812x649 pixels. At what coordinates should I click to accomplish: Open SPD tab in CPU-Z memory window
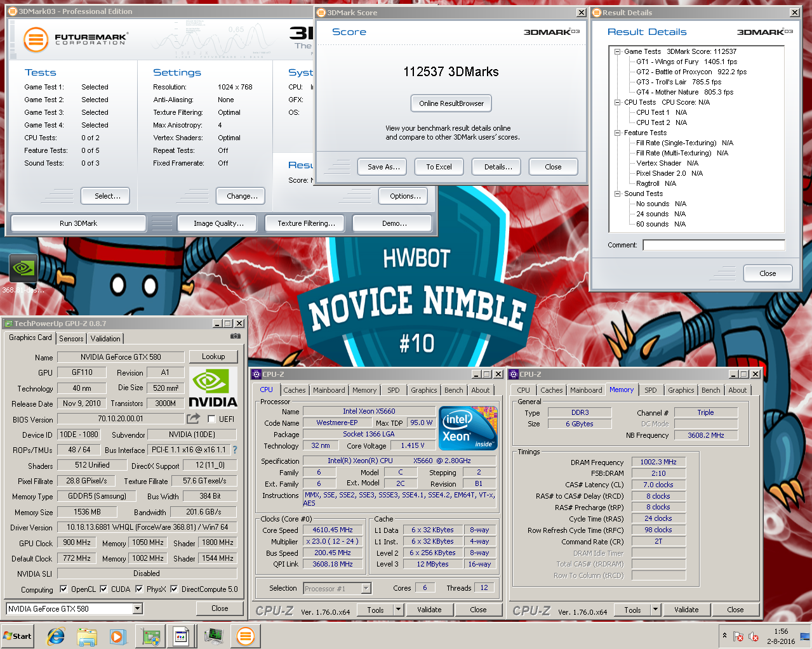pos(651,390)
